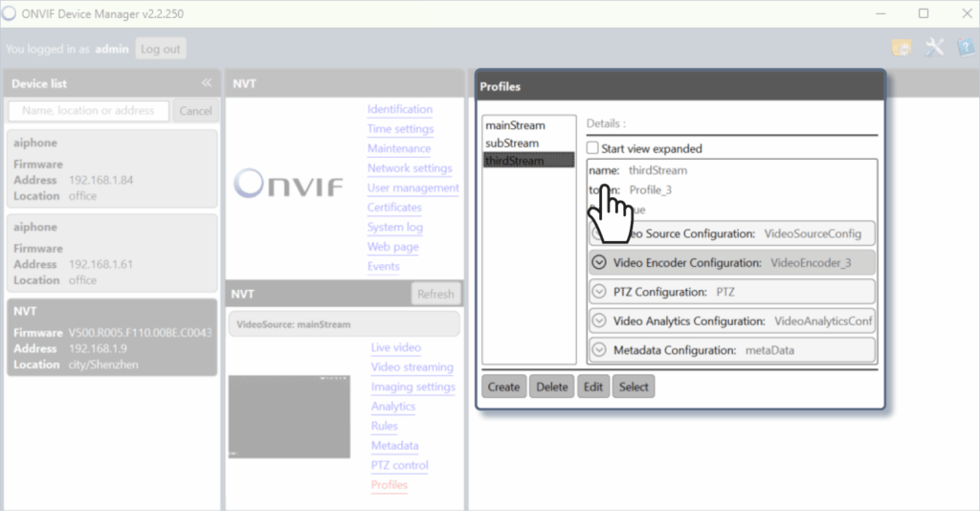Collapse the Device list panel with double chevron

coord(206,84)
